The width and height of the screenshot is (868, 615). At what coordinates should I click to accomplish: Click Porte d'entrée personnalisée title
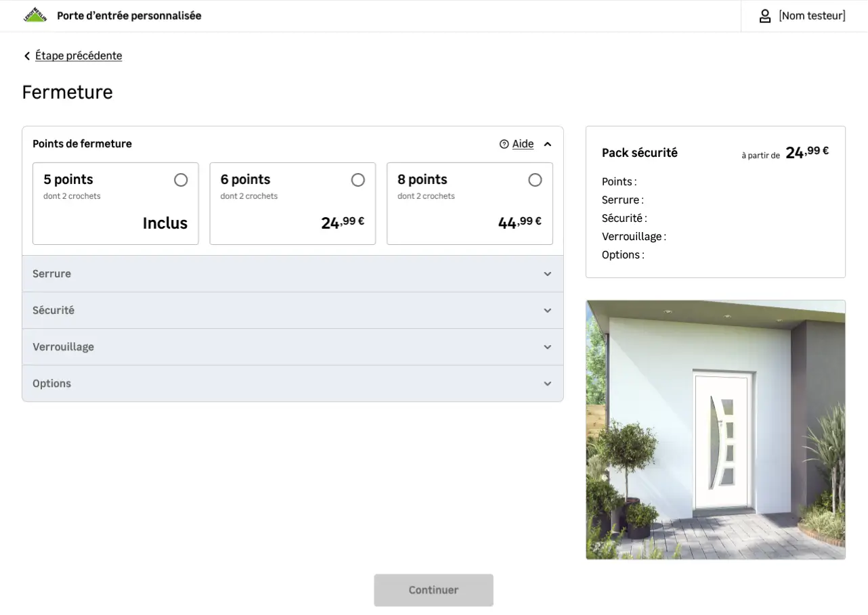coord(129,16)
